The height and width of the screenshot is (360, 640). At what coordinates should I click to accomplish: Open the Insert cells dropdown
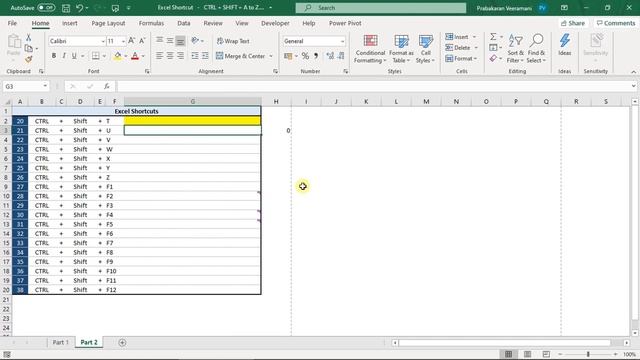[474, 37]
